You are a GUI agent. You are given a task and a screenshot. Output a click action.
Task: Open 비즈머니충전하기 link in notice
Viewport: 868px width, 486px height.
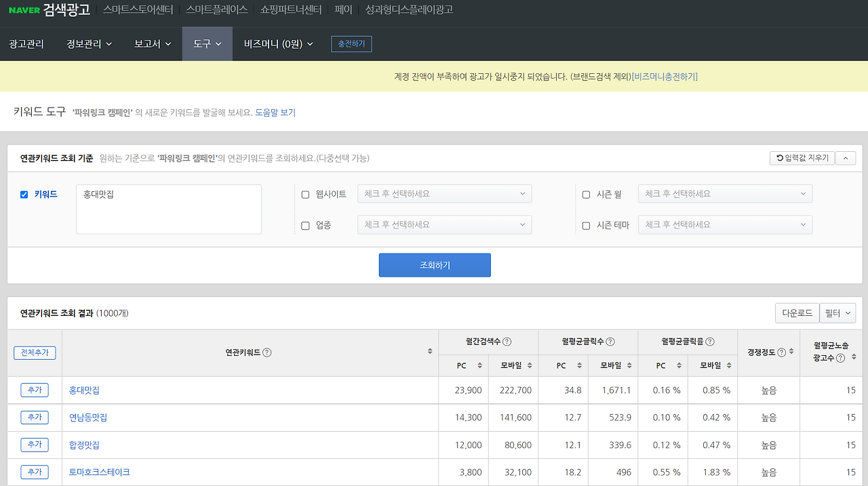(665, 77)
